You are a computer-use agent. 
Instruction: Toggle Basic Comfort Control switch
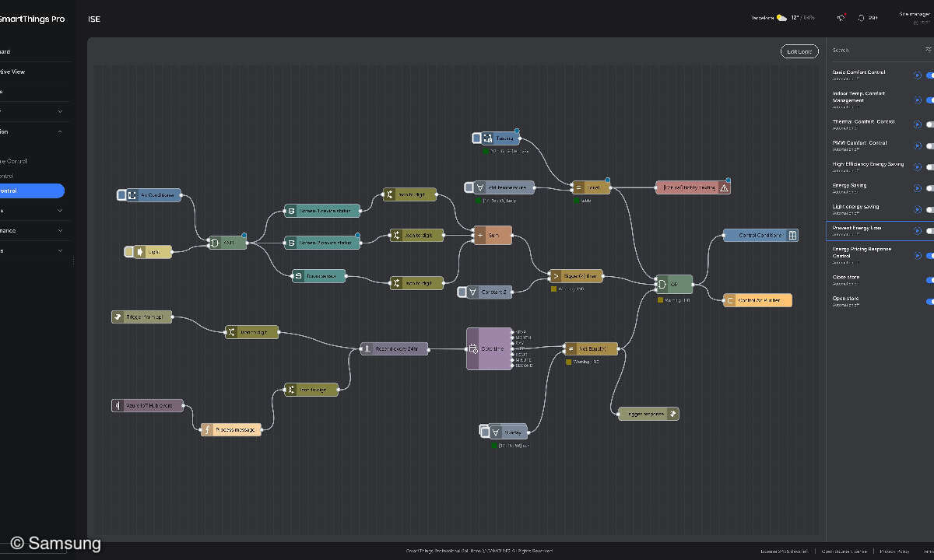pyautogui.click(x=929, y=75)
